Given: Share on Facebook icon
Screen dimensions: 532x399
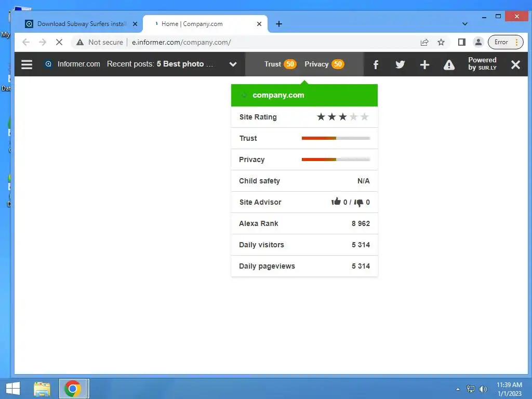Looking at the screenshot, I should point(376,64).
